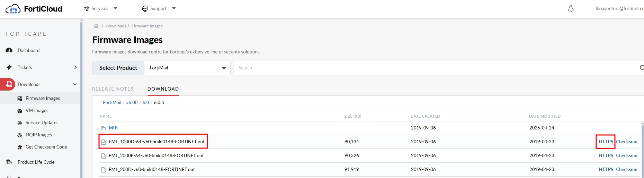
Task: Click the VM Images cube icon
Action: (20, 111)
